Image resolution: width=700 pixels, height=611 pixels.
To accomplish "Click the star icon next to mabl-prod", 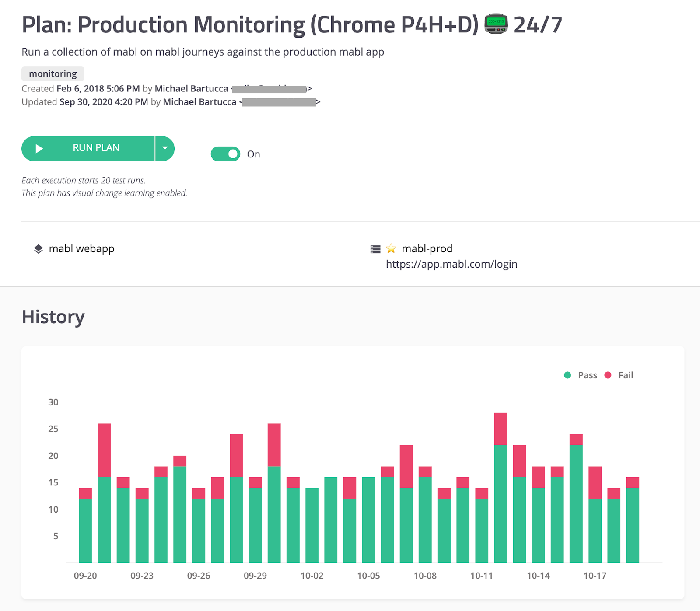I will pos(391,249).
